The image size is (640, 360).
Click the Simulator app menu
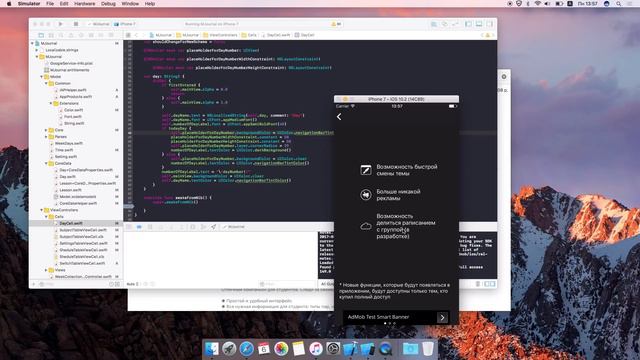(x=29, y=4)
